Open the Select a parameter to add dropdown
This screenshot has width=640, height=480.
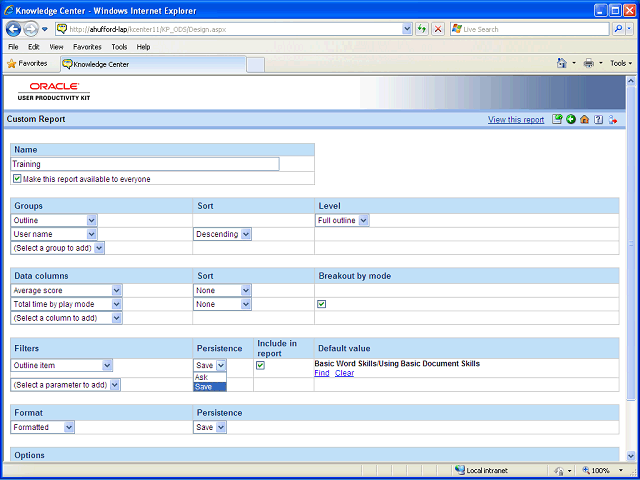[x=65, y=385]
